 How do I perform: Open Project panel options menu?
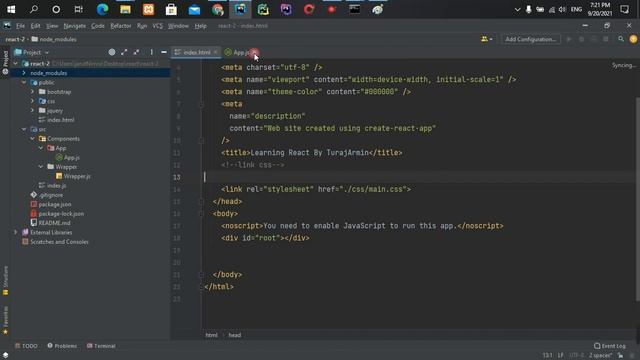point(151,52)
